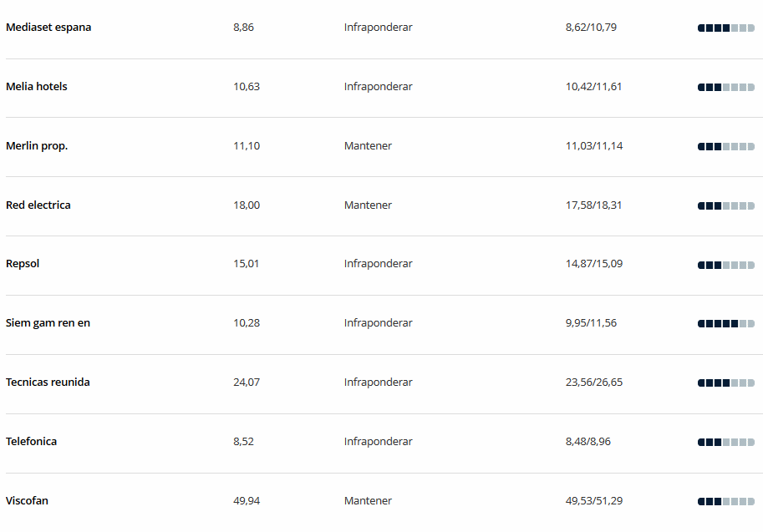Click Tecnicas reunida strength indicator bar
This screenshot has width=763, height=532.
click(726, 383)
